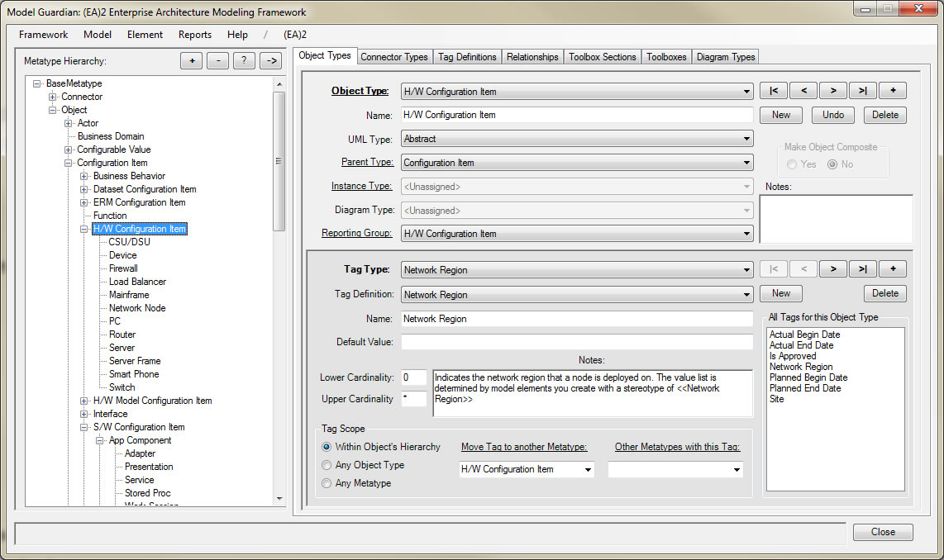This screenshot has width=944, height=560.
Task: Expand the Actor tree node
Action: click(x=68, y=123)
